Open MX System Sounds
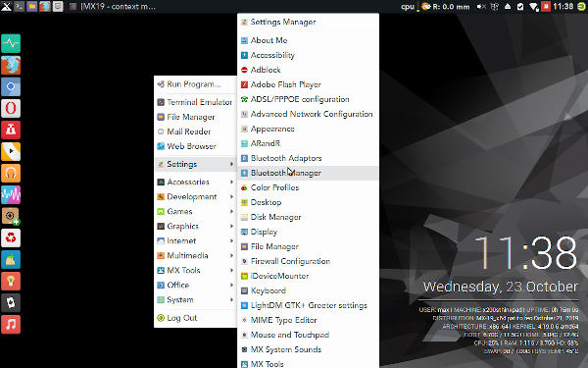This screenshot has width=588, height=368. pyautogui.click(x=308, y=349)
